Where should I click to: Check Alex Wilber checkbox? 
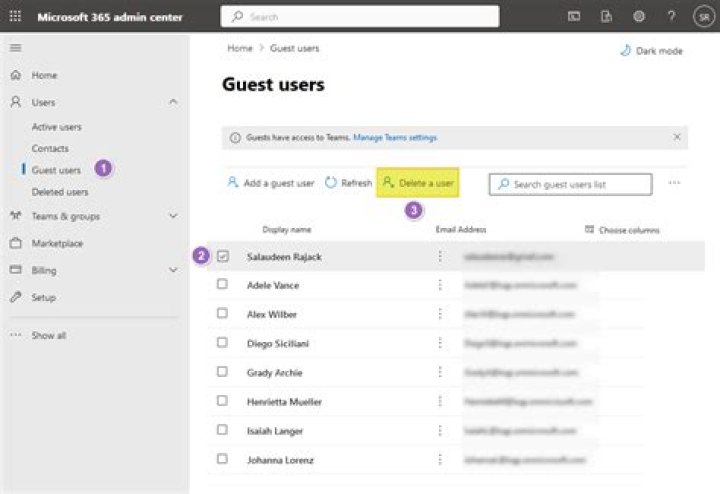(x=222, y=313)
